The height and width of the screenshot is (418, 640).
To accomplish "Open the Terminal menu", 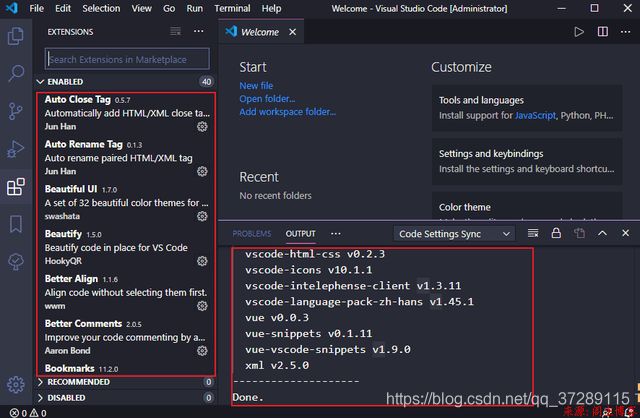I will click(x=232, y=8).
